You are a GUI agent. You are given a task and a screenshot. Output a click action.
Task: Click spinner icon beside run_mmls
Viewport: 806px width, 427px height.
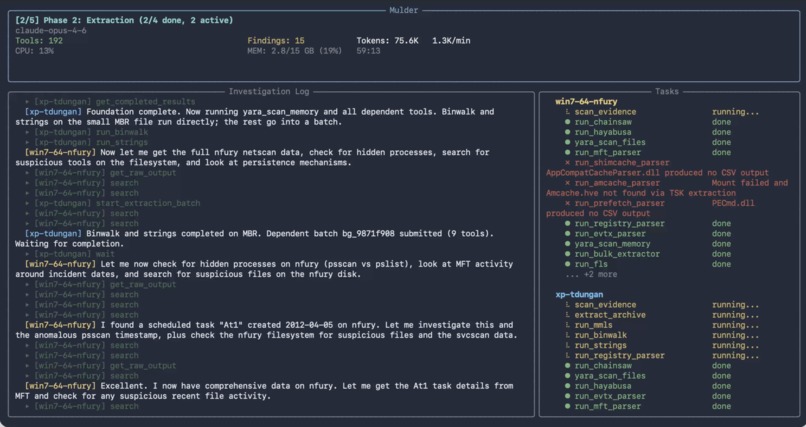567,325
